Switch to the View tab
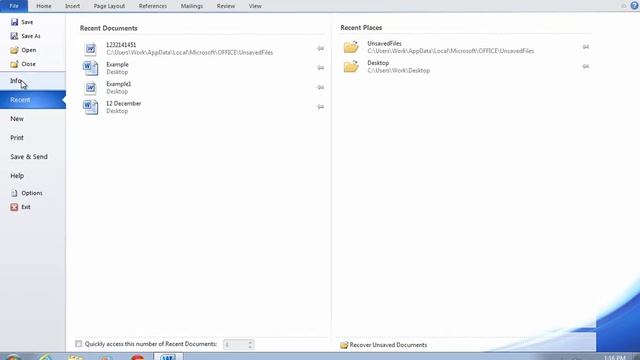The width and height of the screenshot is (640, 360). [255, 6]
